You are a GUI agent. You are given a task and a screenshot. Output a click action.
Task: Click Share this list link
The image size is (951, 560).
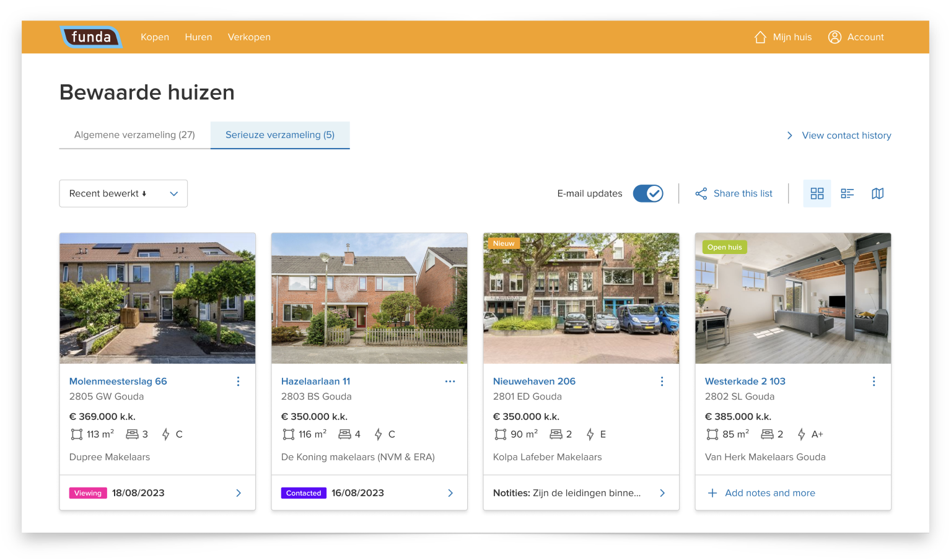tap(743, 193)
